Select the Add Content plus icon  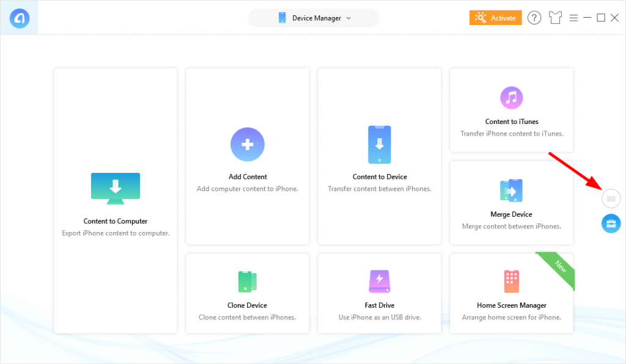[x=248, y=145]
